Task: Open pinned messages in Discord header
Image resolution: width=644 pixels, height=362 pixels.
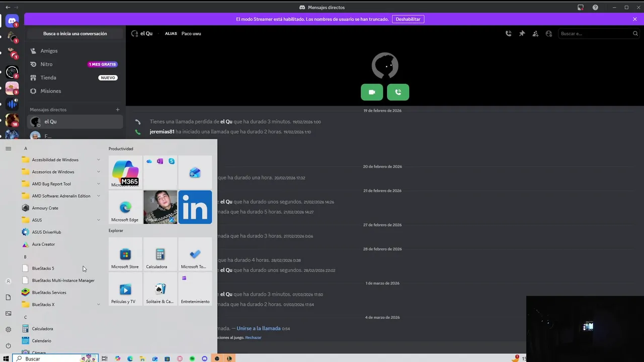Action: (x=522, y=34)
